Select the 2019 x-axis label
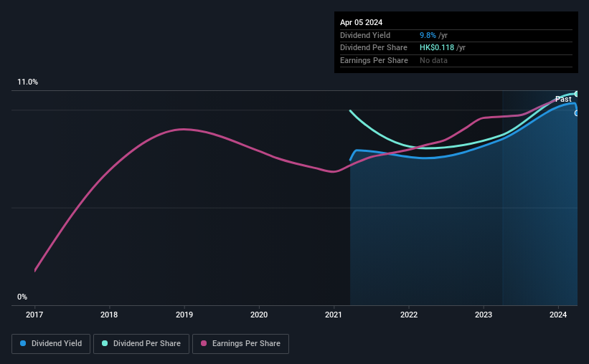589x364 pixels. tap(184, 315)
